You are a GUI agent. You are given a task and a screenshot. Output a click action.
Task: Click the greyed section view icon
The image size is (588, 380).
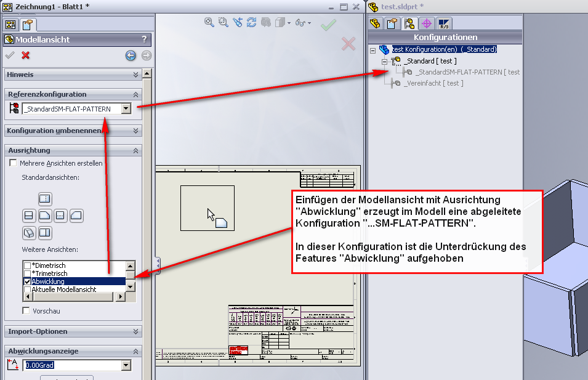pyautogui.click(x=266, y=23)
